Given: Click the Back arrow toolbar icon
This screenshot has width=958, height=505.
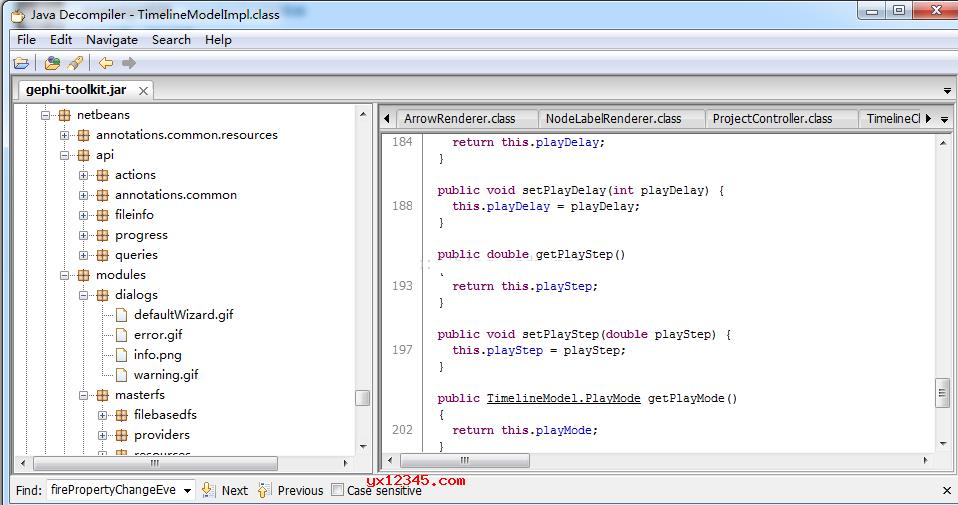Looking at the screenshot, I should (x=106, y=64).
